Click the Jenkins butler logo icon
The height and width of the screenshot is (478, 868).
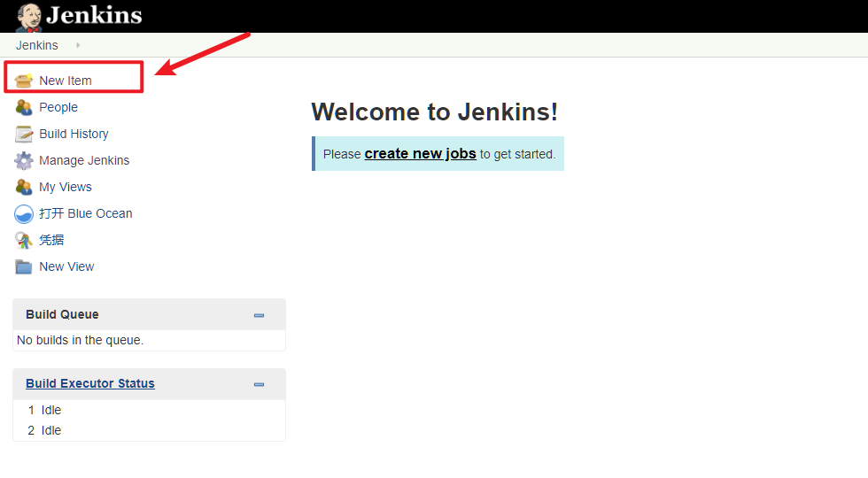(x=28, y=17)
